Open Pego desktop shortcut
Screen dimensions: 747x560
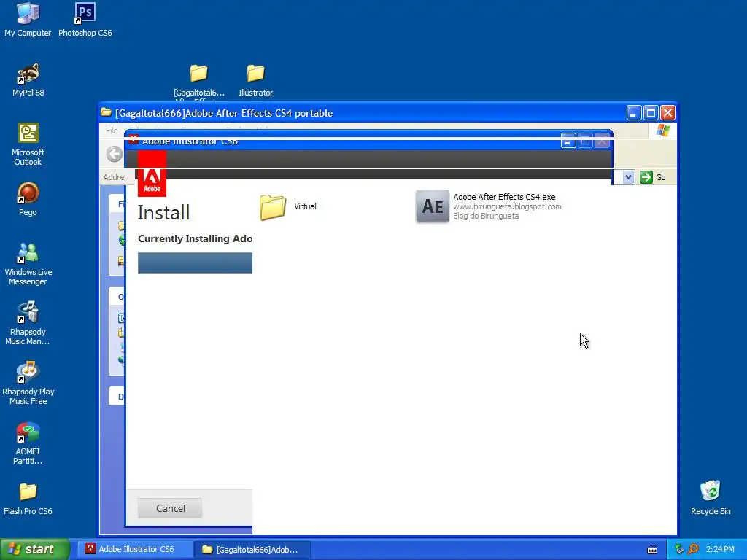click(x=28, y=199)
